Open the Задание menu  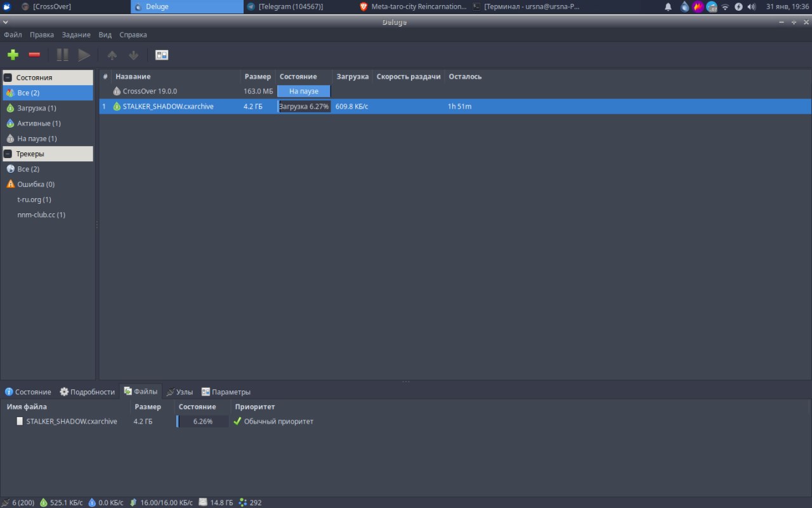click(x=76, y=35)
